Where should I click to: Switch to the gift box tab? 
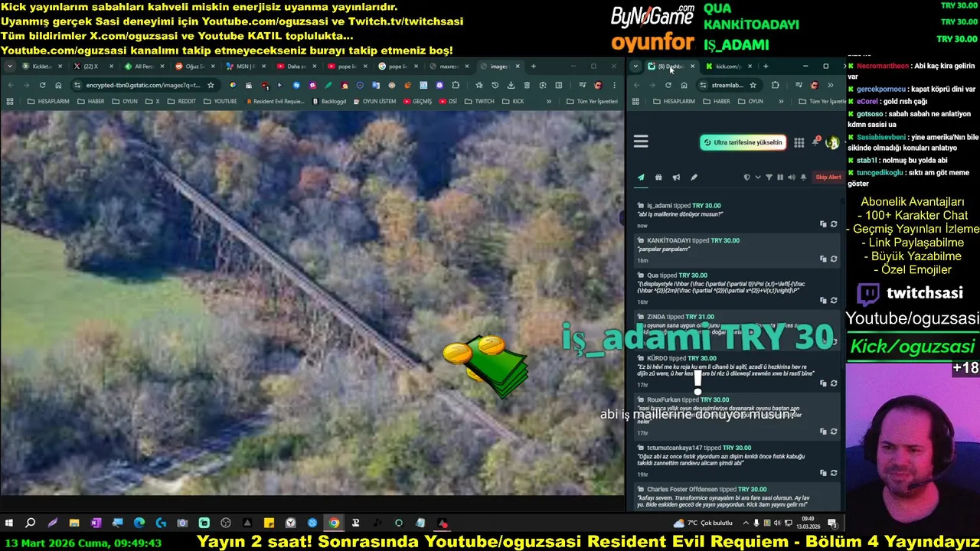[x=658, y=178]
